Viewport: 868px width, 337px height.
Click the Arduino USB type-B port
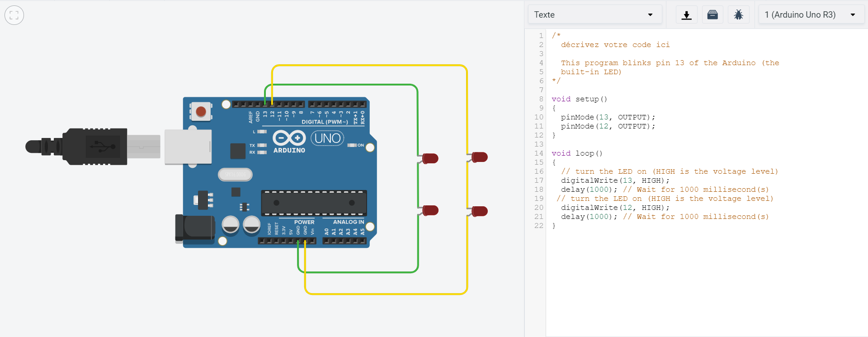click(188, 147)
